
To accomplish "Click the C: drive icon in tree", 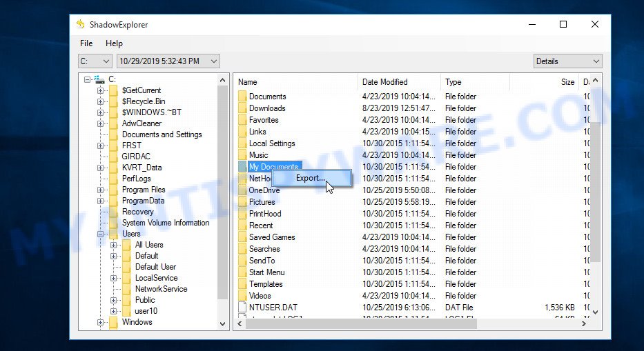I will pos(99,79).
